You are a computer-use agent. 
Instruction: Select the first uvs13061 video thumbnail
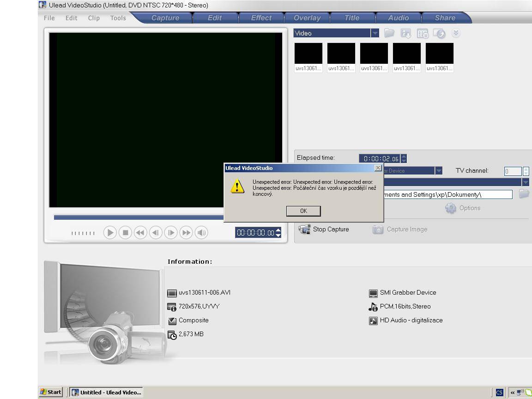(308, 53)
